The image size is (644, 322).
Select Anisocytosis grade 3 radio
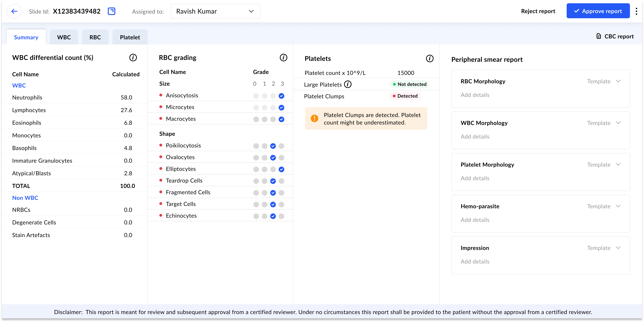[x=281, y=96]
